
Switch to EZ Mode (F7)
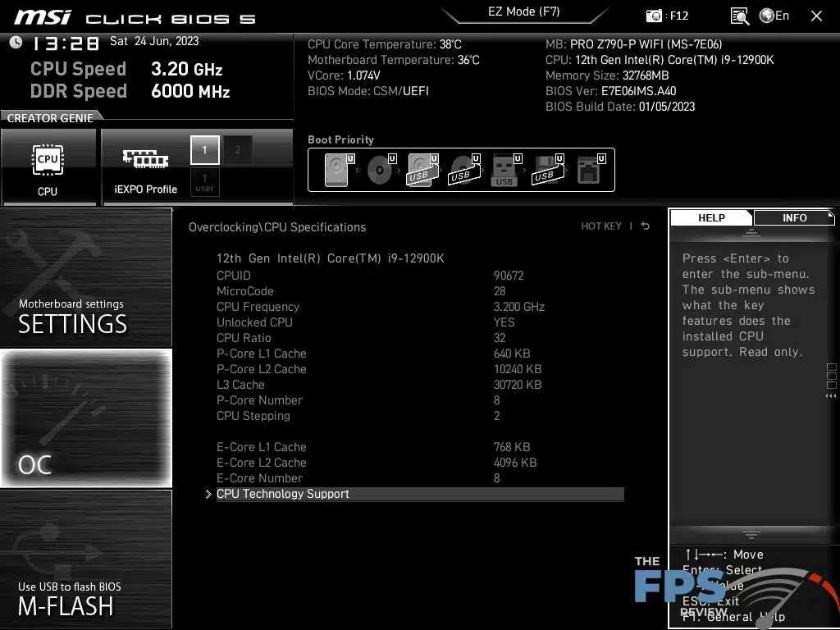(524, 11)
